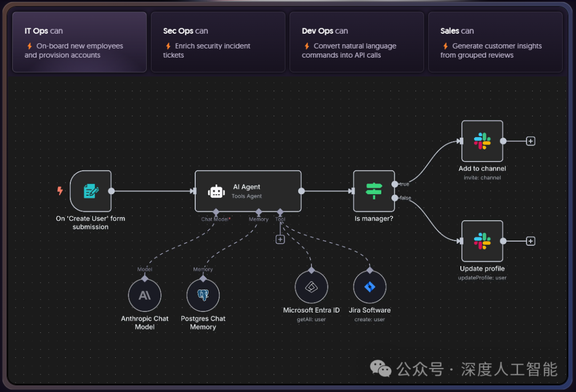Open the Jira Software tool node
The image size is (576, 392).
[x=370, y=287]
